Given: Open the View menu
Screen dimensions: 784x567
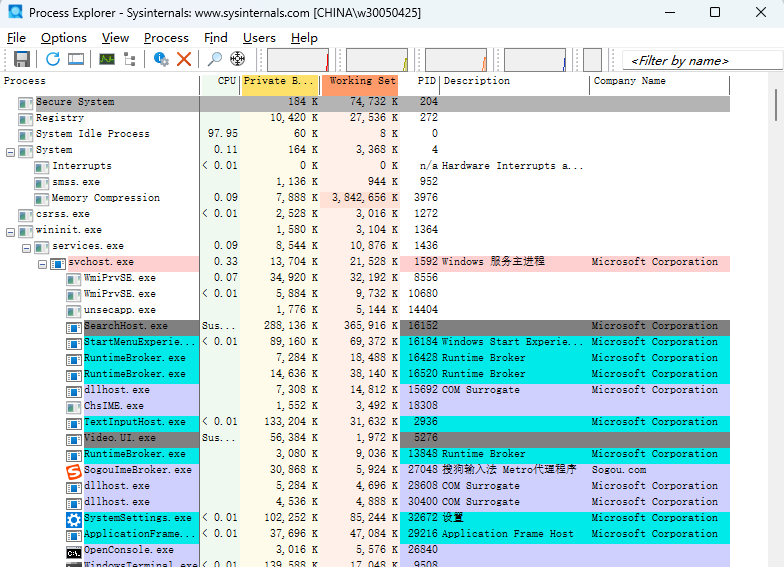Looking at the screenshot, I should [116, 38].
